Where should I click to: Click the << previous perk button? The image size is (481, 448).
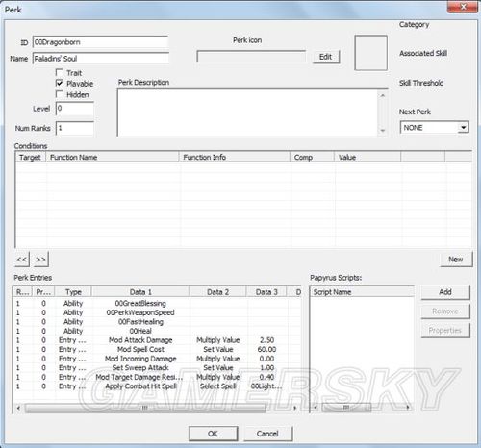(22, 259)
